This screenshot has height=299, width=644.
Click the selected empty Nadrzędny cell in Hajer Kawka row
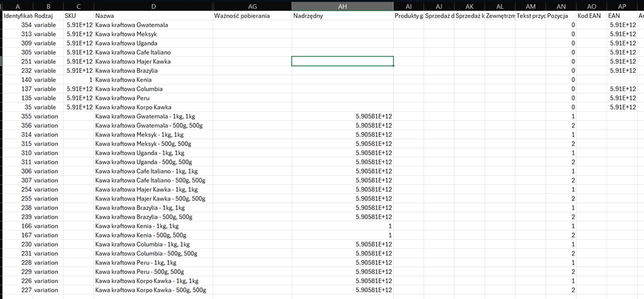coord(343,61)
